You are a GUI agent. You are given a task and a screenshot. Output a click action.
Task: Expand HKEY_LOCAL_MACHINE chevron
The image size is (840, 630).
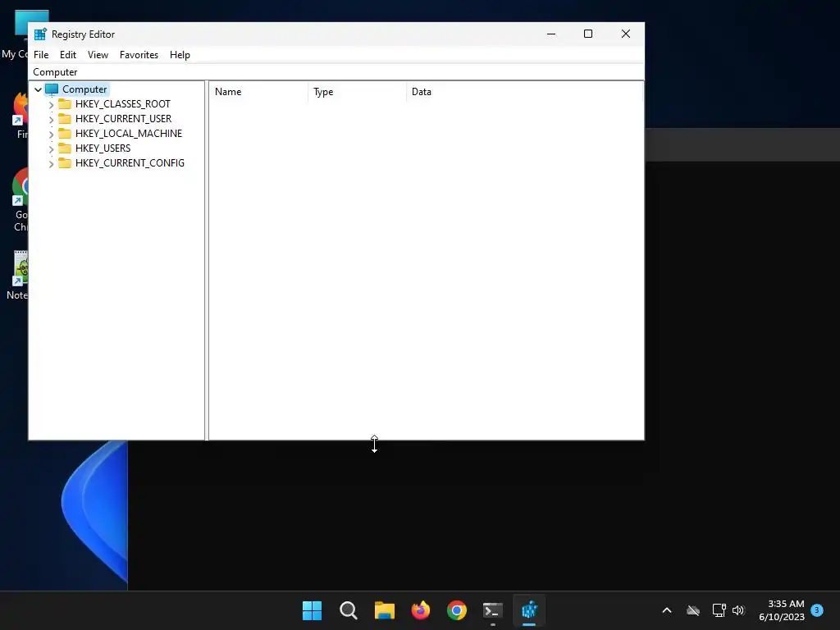pyautogui.click(x=51, y=134)
